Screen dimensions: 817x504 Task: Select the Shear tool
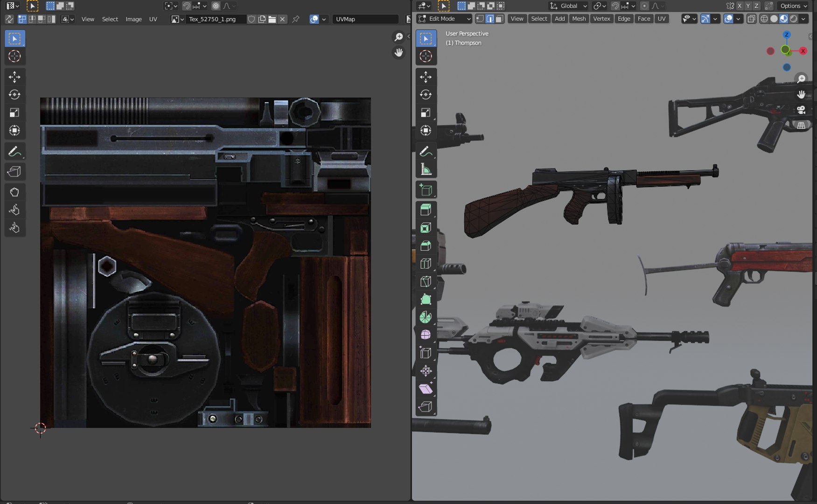pyautogui.click(x=426, y=389)
